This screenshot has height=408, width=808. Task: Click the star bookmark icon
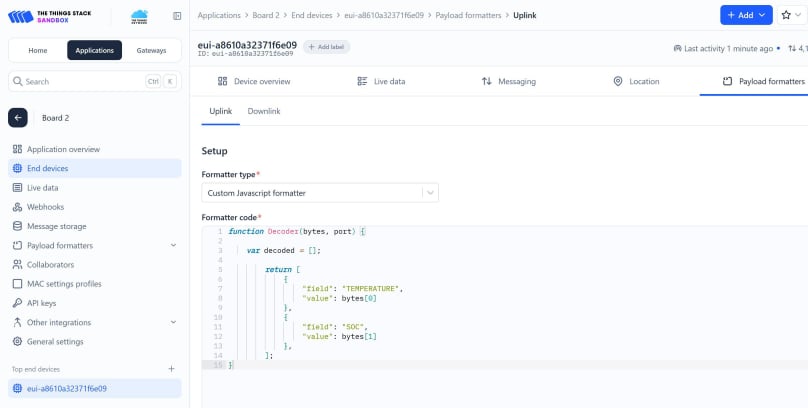[x=786, y=15]
